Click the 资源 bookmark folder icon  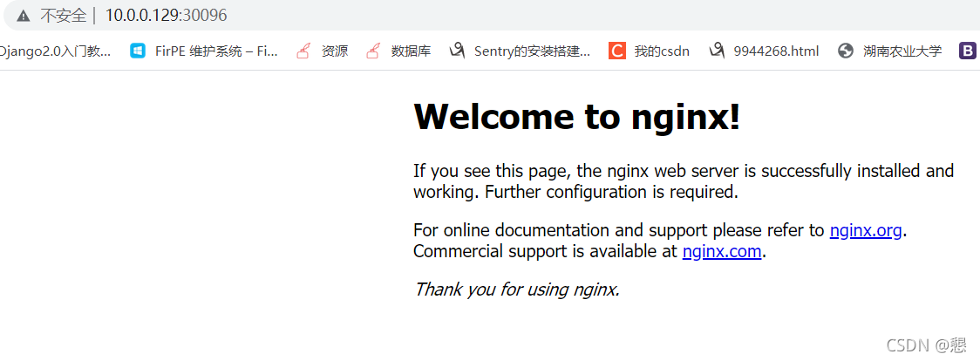[x=303, y=51]
